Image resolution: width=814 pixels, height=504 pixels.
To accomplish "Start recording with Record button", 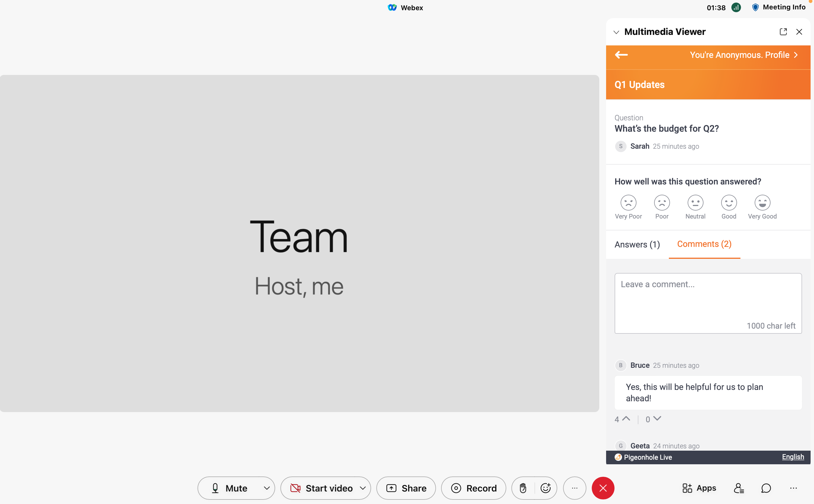I will [x=473, y=488].
